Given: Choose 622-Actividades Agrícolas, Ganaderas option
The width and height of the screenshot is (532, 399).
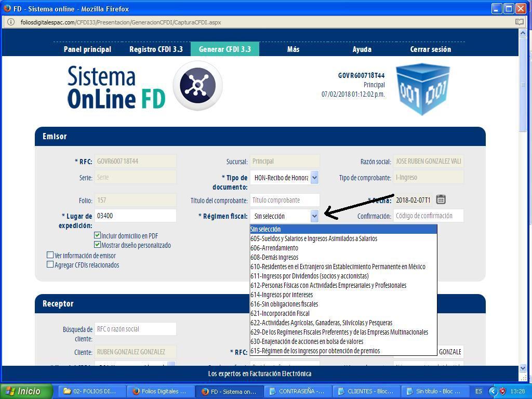Looking at the screenshot, I should (343, 323).
